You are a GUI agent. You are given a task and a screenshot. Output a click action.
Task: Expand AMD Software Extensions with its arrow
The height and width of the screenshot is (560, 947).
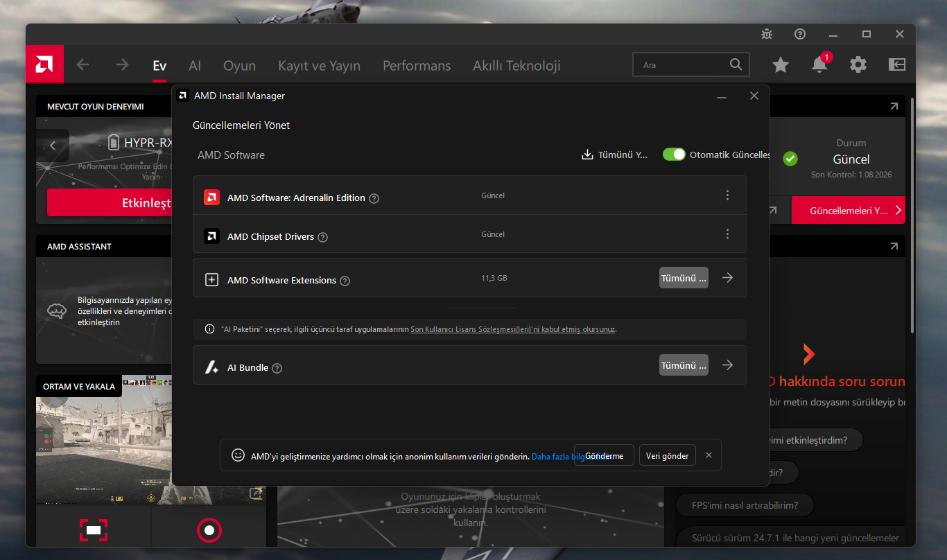(x=727, y=277)
